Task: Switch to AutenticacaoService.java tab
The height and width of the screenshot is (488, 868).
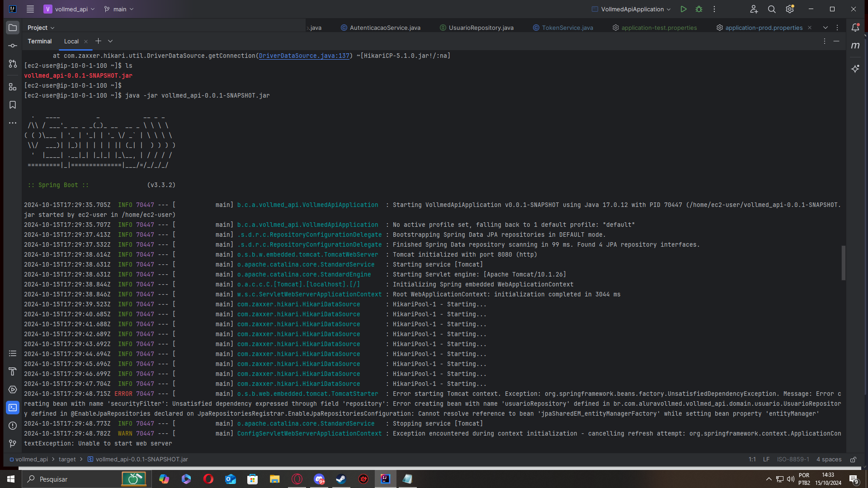Action: (x=381, y=28)
